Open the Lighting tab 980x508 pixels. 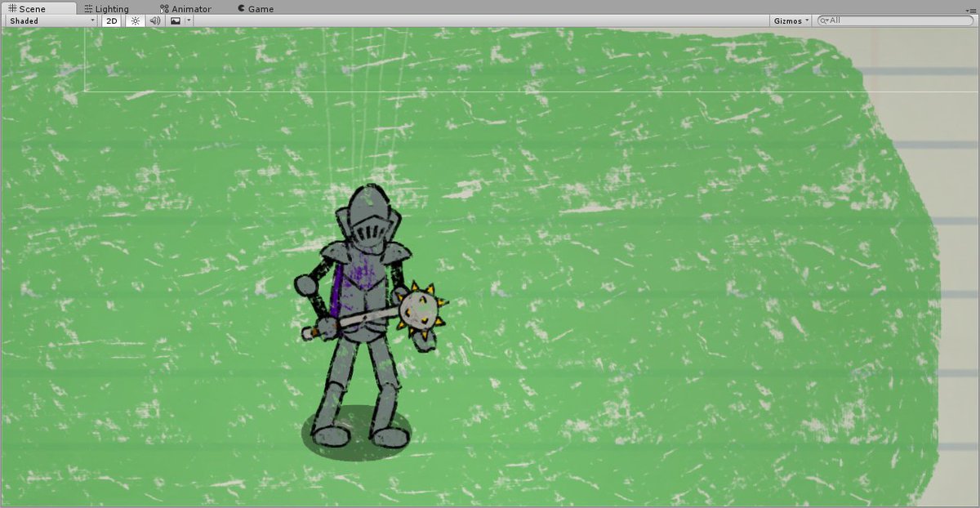107,9
